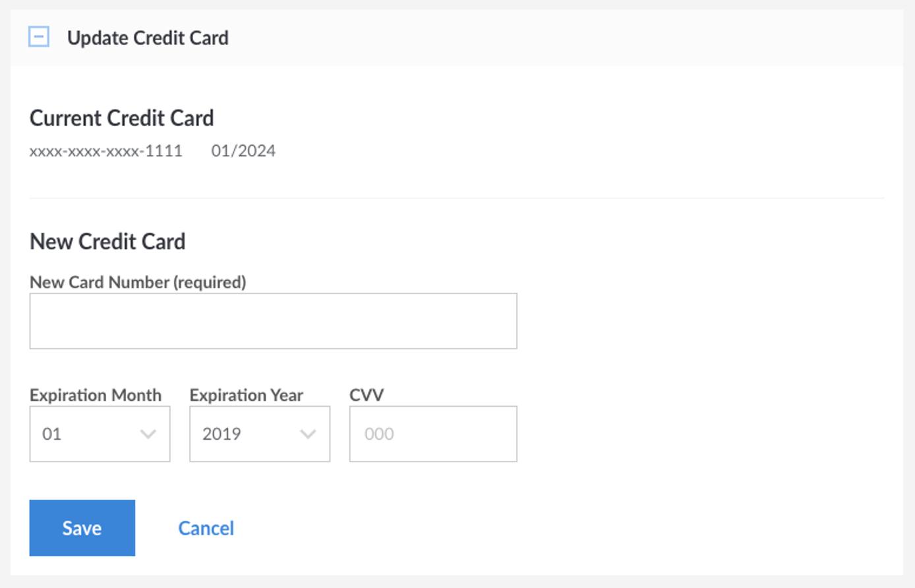915x588 pixels.
Task: Open the Expiration Year dropdown
Action: (x=259, y=434)
